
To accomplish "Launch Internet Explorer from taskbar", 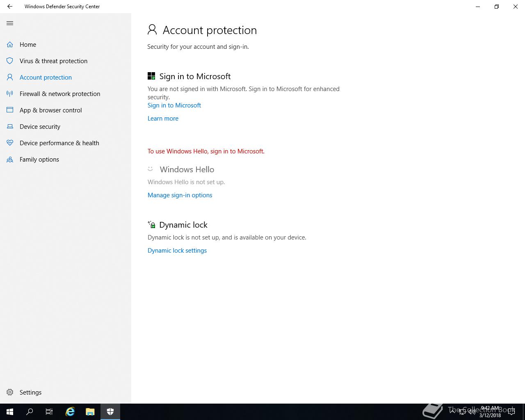I will click(70, 412).
